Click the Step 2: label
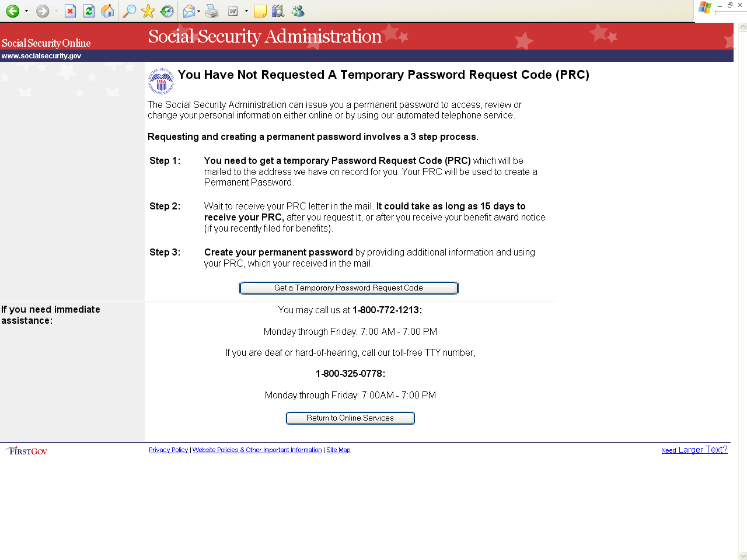The width and height of the screenshot is (747, 560). (x=165, y=206)
